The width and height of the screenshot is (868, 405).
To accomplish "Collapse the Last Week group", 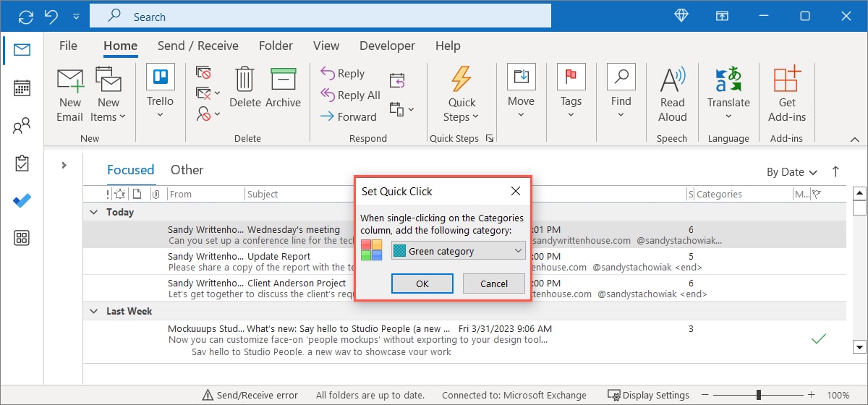I will 93,311.
